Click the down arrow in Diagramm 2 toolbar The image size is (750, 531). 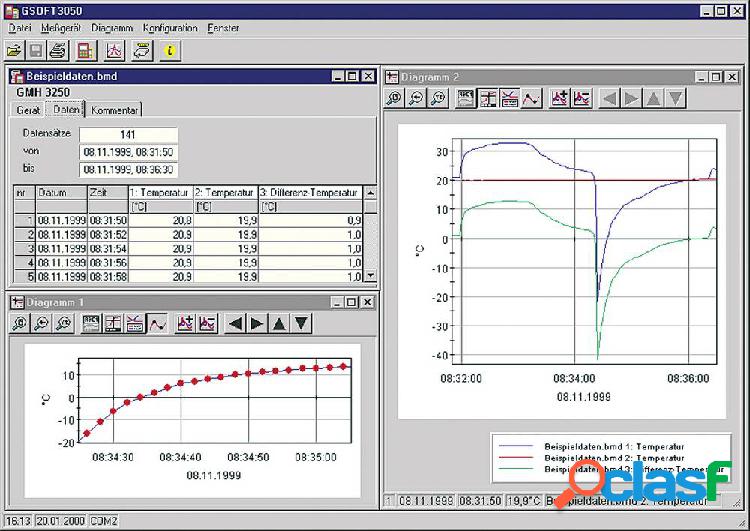(675, 99)
